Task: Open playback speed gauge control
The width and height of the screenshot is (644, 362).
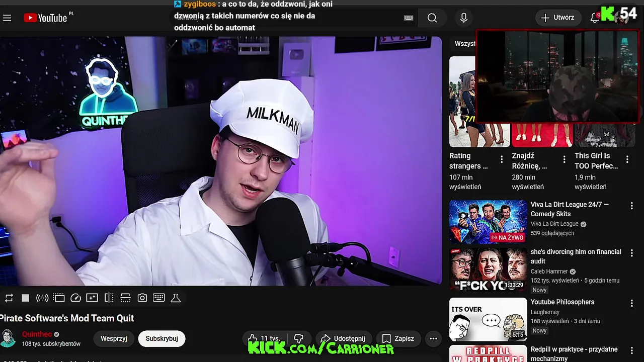Action: pyautogui.click(x=75, y=298)
